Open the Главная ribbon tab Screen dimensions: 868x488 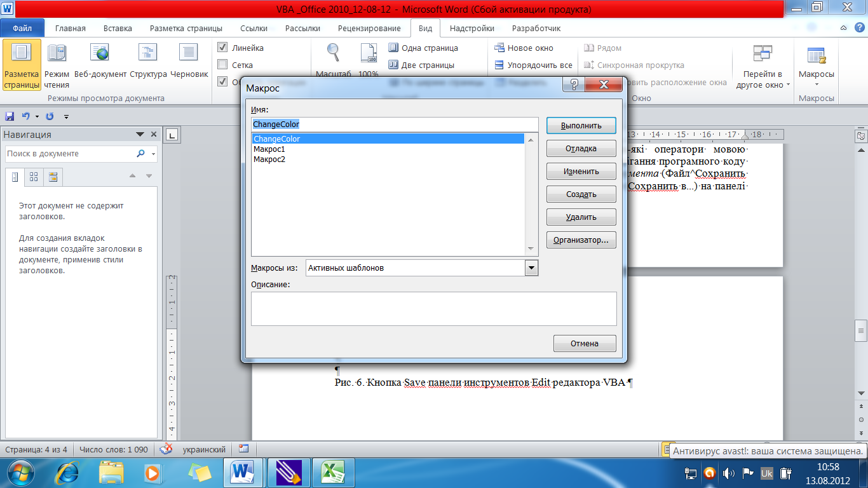click(x=71, y=28)
